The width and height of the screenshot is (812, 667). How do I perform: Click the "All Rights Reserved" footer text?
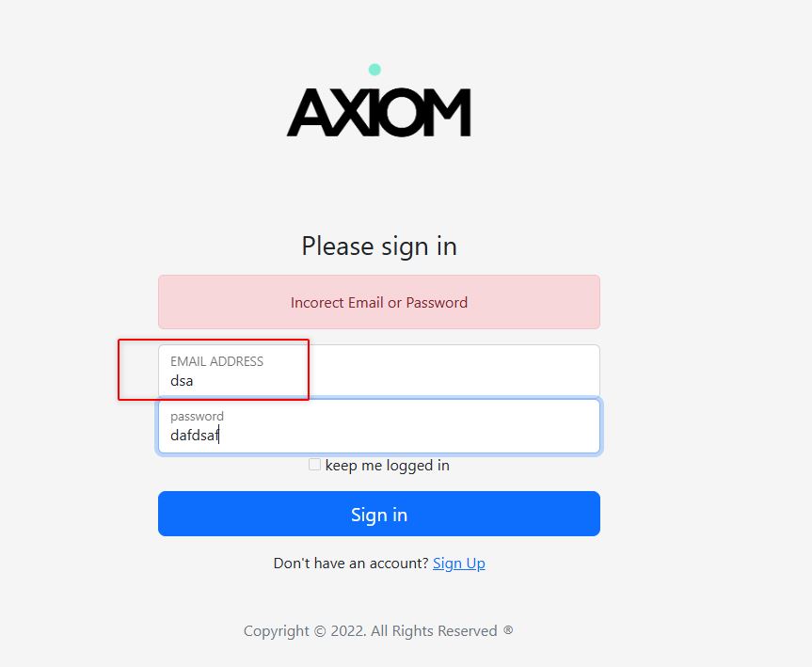(434, 631)
